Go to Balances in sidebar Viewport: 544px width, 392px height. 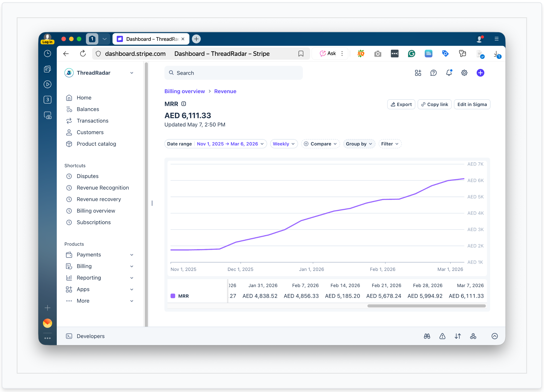[88, 109]
